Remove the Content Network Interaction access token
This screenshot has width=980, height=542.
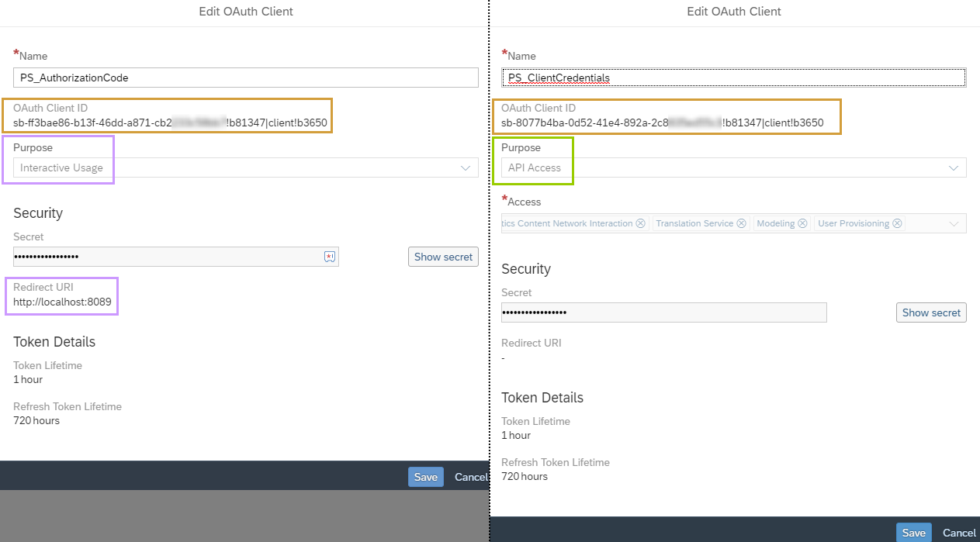640,223
